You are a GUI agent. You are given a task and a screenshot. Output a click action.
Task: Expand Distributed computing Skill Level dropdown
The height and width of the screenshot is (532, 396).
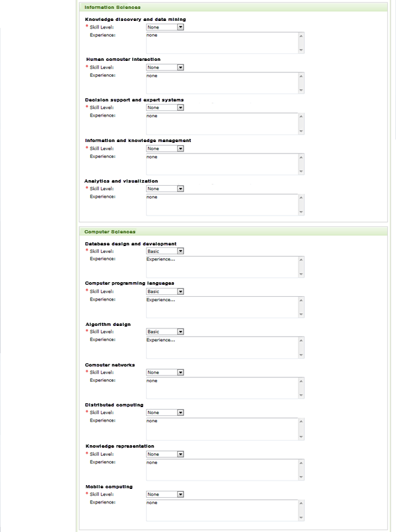click(x=165, y=413)
